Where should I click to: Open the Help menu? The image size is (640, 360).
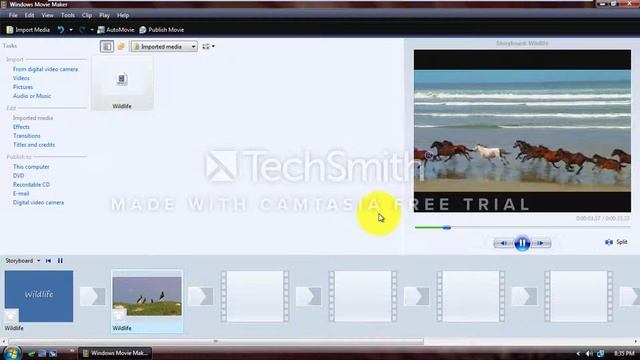(x=123, y=16)
